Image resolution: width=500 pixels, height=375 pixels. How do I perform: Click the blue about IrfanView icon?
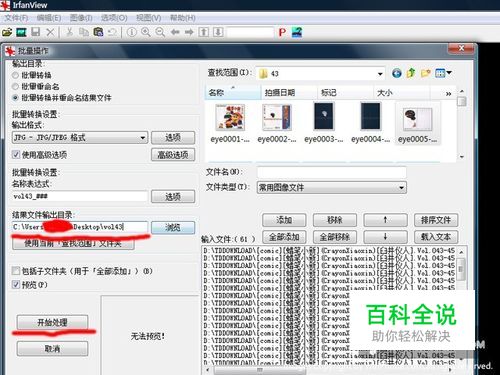(297, 32)
